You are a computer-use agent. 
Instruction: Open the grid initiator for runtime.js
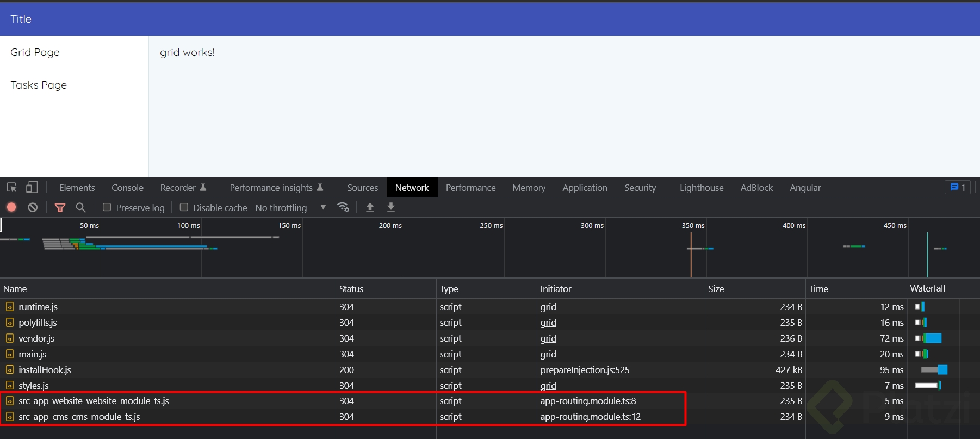click(548, 307)
